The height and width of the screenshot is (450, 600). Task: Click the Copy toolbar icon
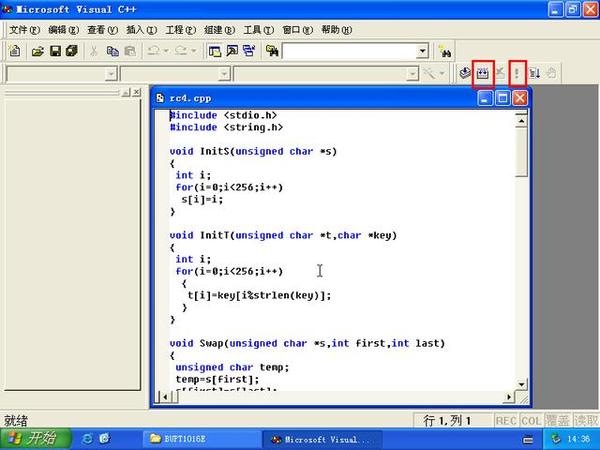point(112,51)
